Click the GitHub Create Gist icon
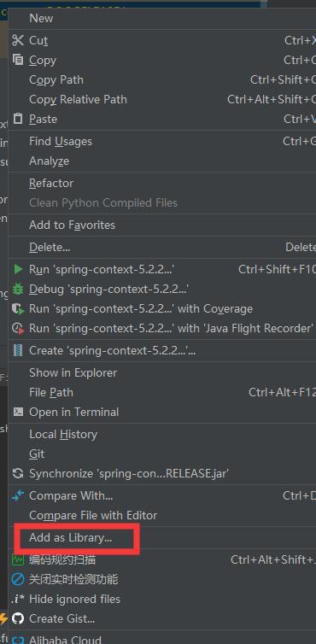Screen dimensions: 316x644 [18, 618]
